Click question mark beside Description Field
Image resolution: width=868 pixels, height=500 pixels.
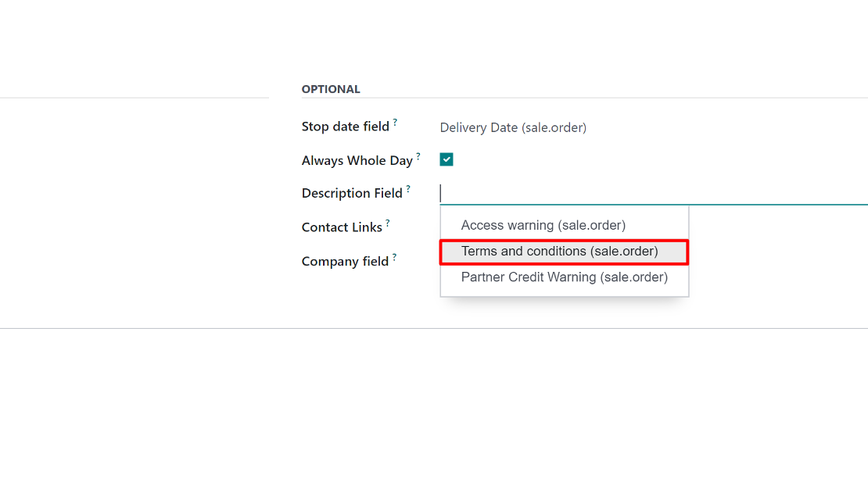[x=408, y=188]
